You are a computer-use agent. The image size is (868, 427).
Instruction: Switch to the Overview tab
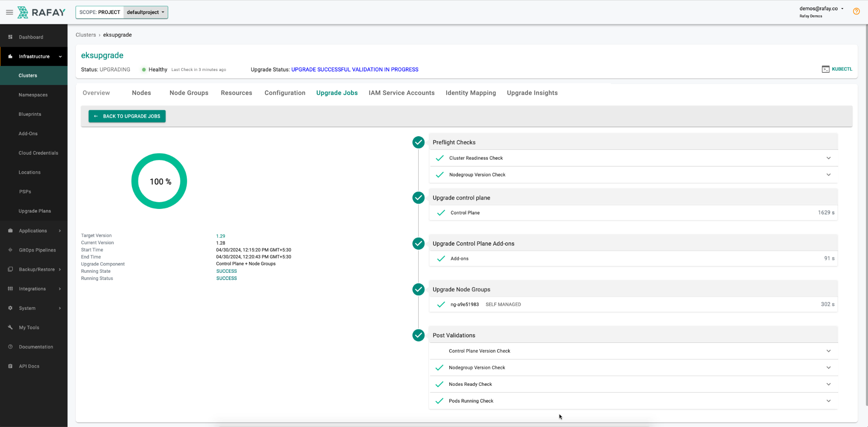(96, 93)
